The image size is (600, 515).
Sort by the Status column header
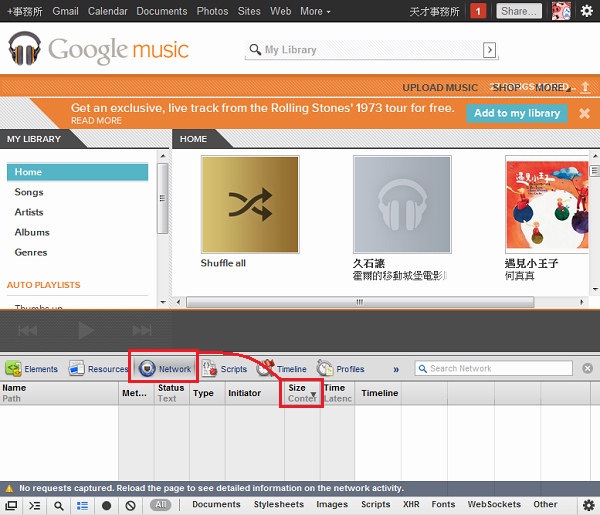click(171, 393)
